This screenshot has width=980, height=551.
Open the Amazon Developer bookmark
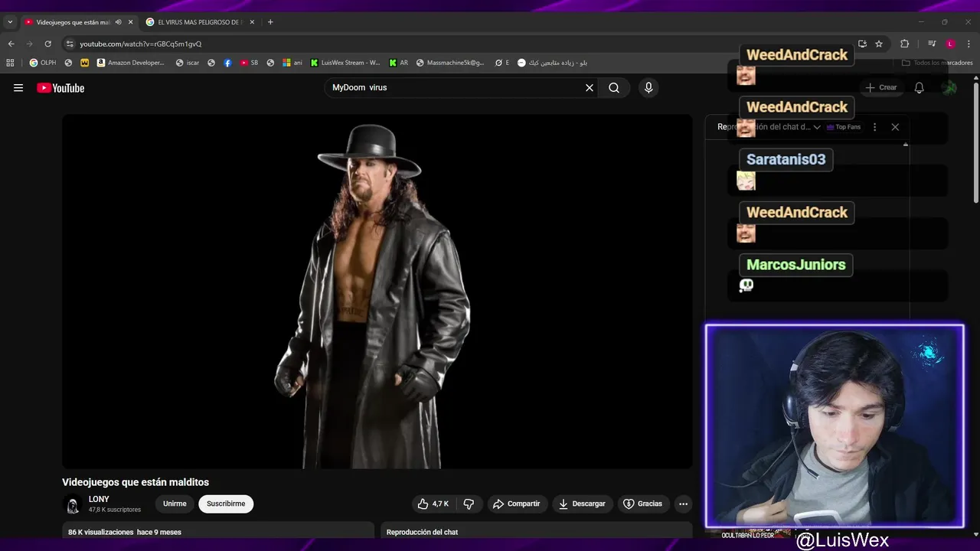tap(131, 63)
